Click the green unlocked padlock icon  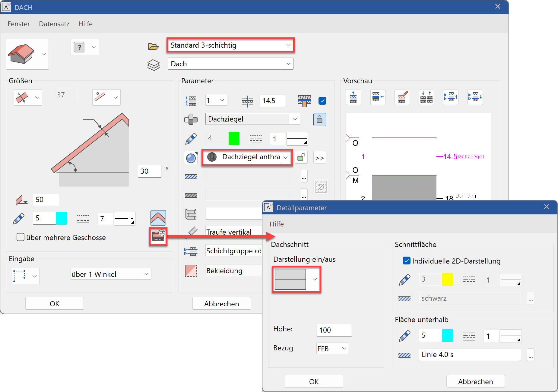pyautogui.click(x=301, y=157)
